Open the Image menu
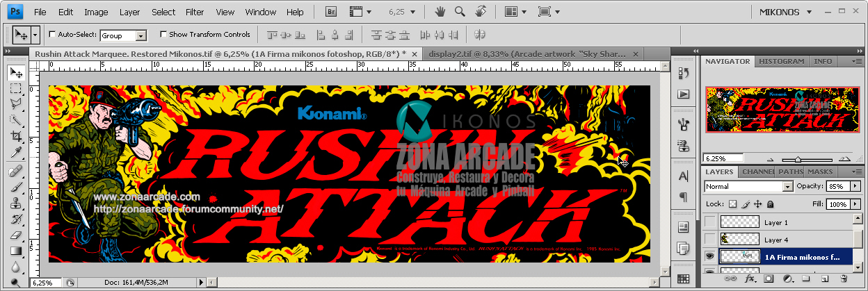Viewport: 868px width, 291px height. point(96,12)
